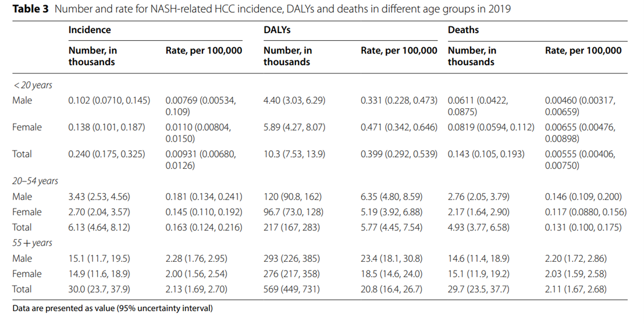Select the Male row label under 55+ years
The height and width of the screenshot is (324, 644).
point(22,258)
